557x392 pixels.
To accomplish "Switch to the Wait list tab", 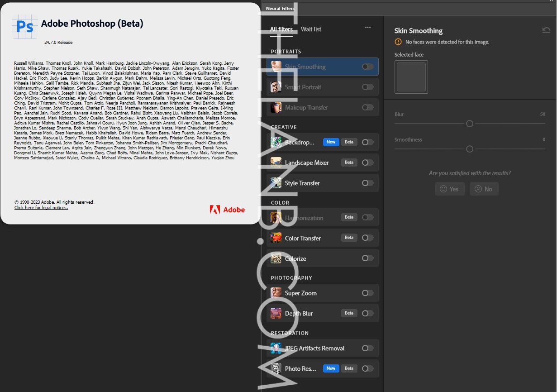I will point(311,29).
